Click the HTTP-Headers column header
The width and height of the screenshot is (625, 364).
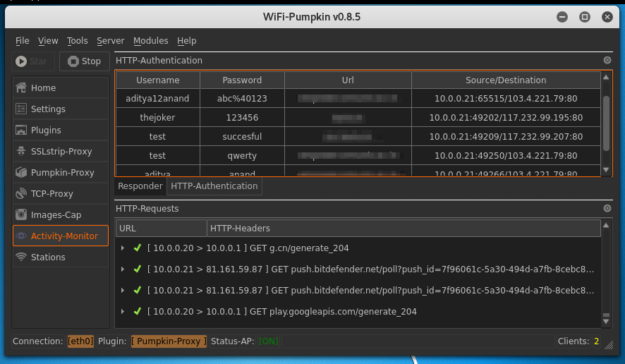(403, 229)
